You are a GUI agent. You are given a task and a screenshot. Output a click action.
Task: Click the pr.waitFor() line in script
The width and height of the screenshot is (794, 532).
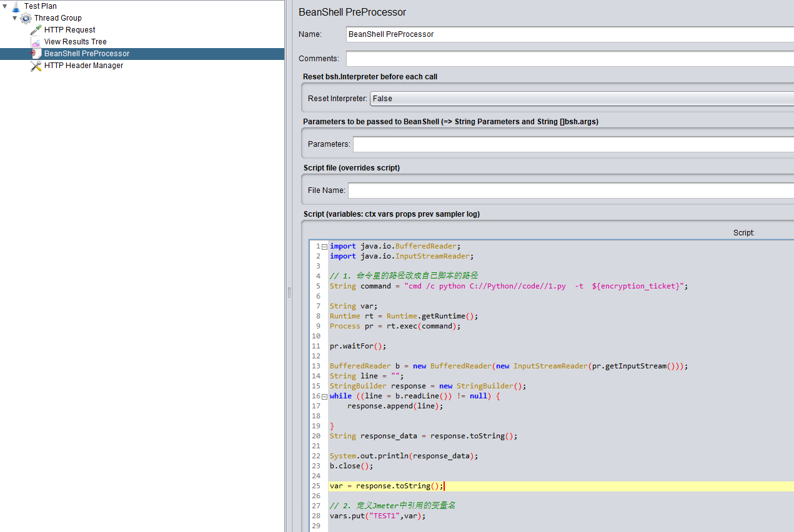(x=358, y=346)
